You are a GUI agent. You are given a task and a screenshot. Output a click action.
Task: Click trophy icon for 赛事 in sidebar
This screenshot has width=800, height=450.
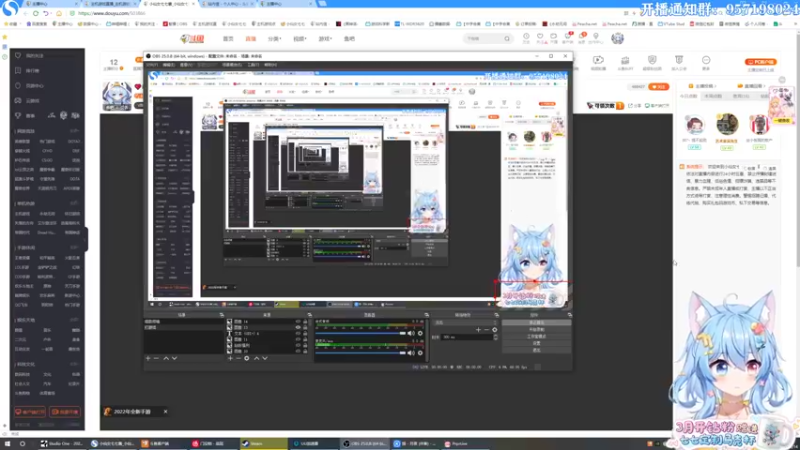click(18, 116)
